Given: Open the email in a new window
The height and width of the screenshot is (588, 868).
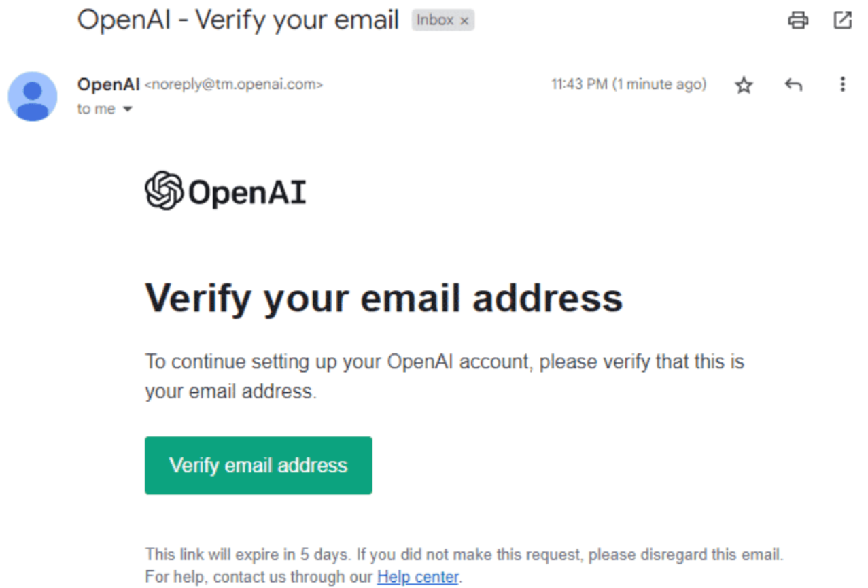Looking at the screenshot, I should point(842,20).
